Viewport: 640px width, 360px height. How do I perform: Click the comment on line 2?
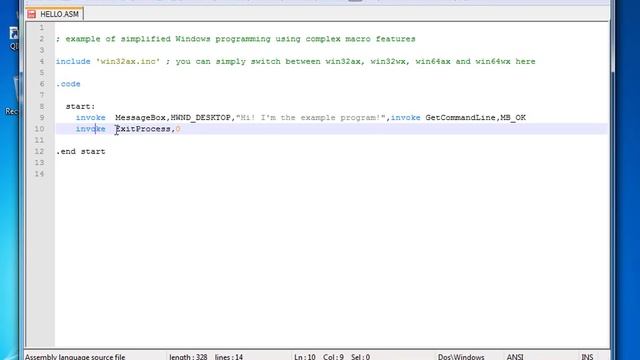click(236, 39)
